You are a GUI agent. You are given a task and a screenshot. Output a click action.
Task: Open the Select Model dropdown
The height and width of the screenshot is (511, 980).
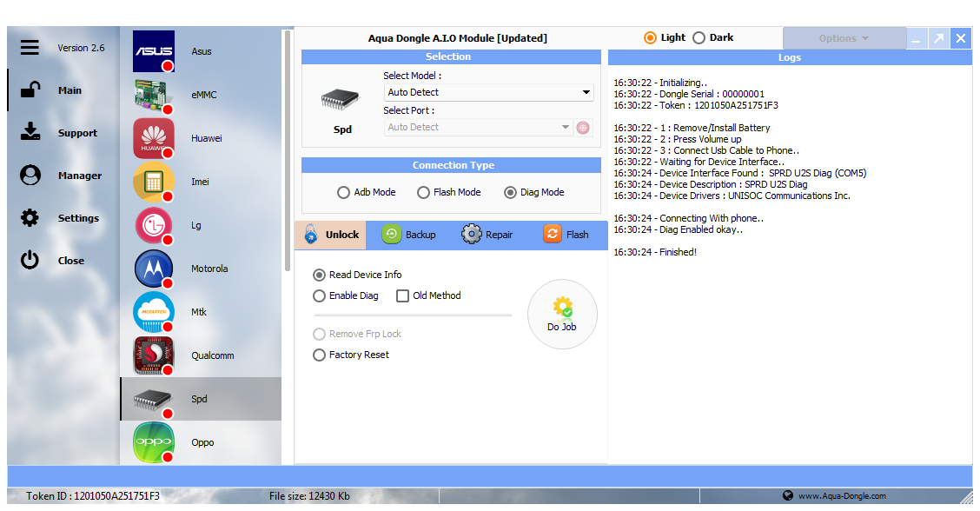(489, 93)
